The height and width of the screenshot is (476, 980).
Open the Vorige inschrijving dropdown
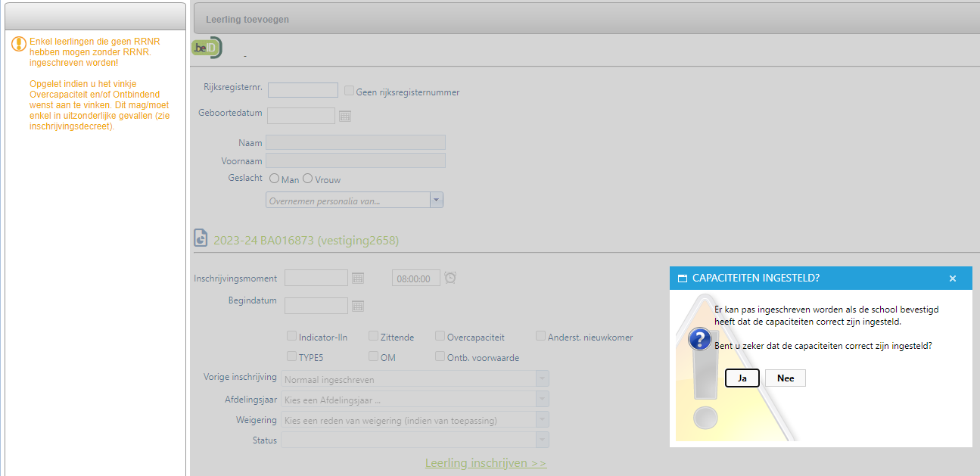(x=541, y=378)
